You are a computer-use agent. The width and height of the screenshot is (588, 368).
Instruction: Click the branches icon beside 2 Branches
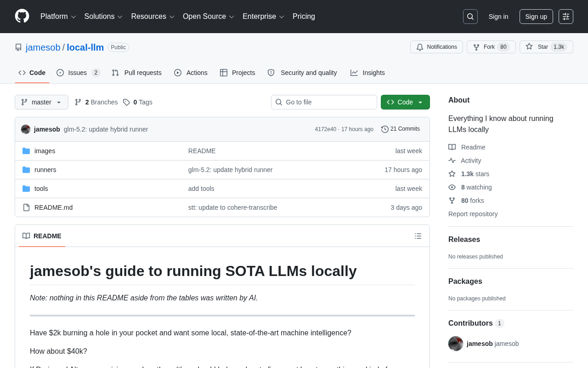[78, 102]
